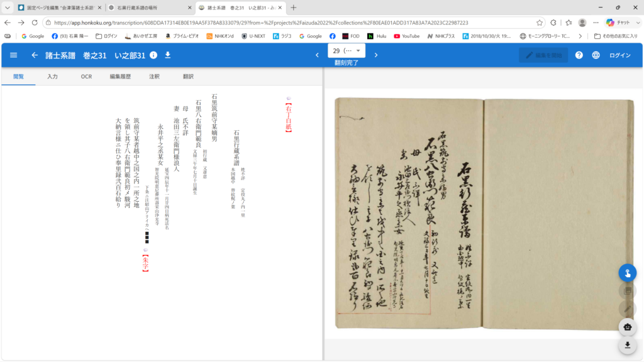Viewport: 644px width, 362px height.
Task: Switch to the 注釈 tab
Action: click(x=155, y=76)
